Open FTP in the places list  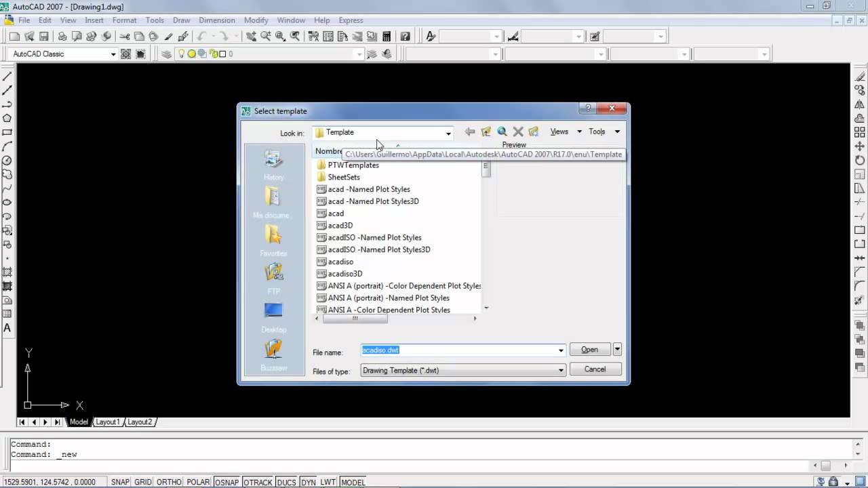274,279
